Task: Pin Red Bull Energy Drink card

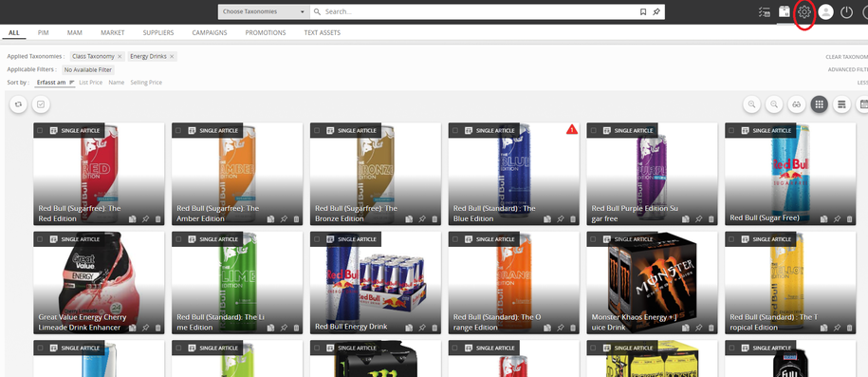Action: pyautogui.click(x=422, y=328)
